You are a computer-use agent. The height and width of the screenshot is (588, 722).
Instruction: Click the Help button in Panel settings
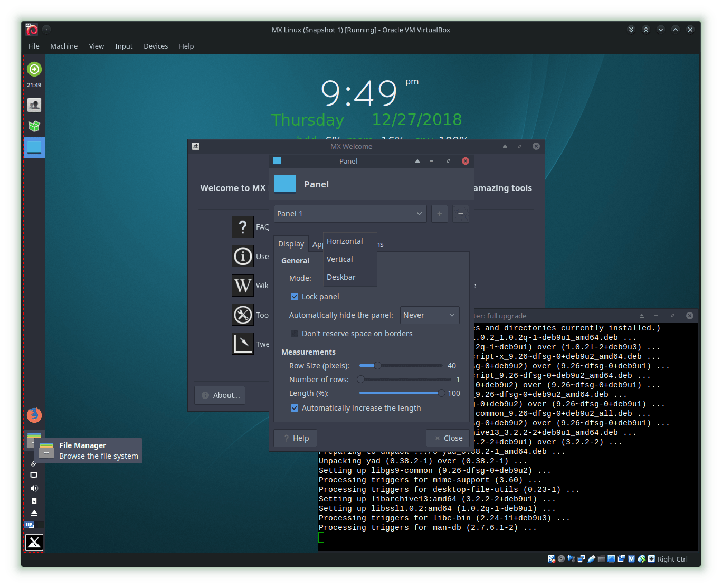point(295,438)
